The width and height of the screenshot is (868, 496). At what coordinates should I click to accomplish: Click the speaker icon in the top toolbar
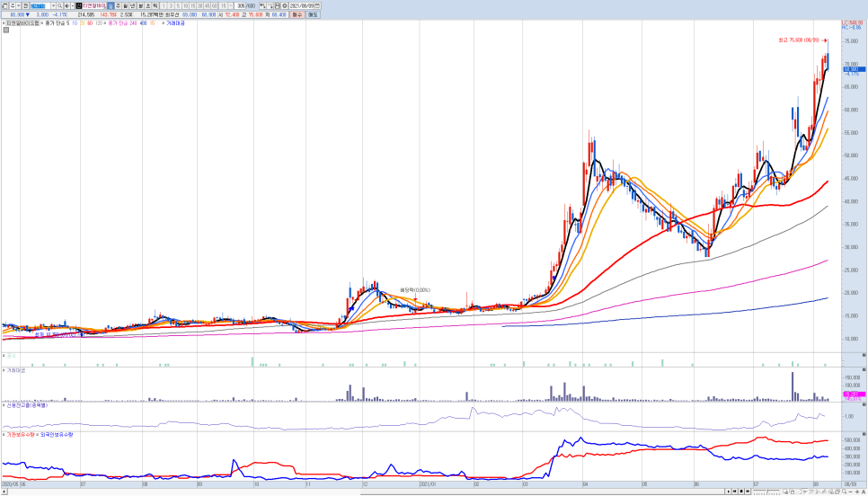[x=67, y=6]
